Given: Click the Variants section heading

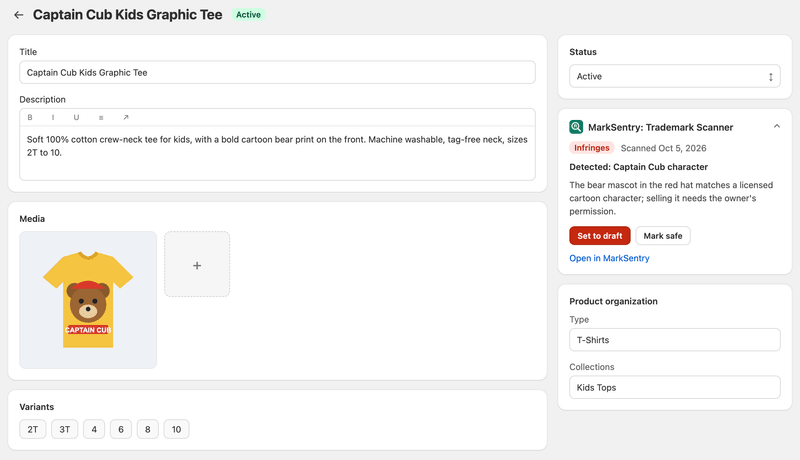Looking at the screenshot, I should coord(37,407).
